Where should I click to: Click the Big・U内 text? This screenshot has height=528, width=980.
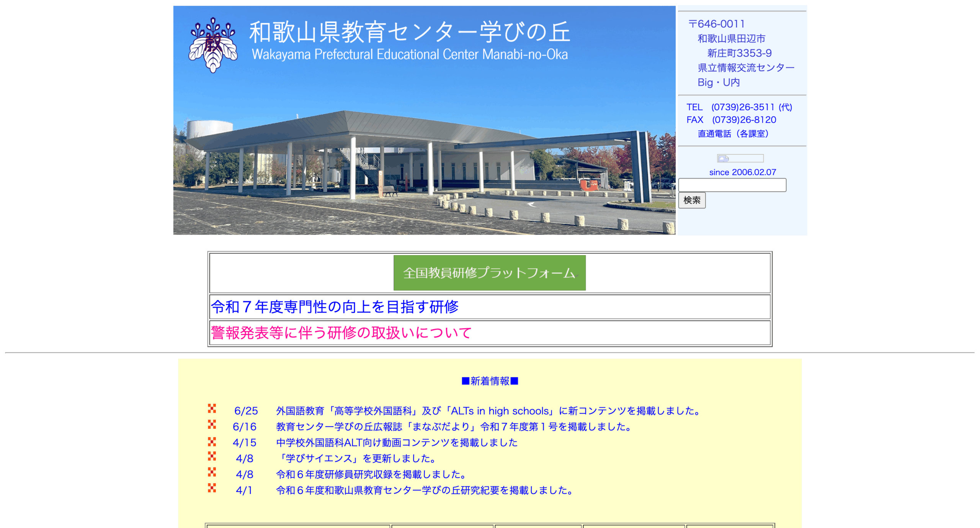(718, 82)
